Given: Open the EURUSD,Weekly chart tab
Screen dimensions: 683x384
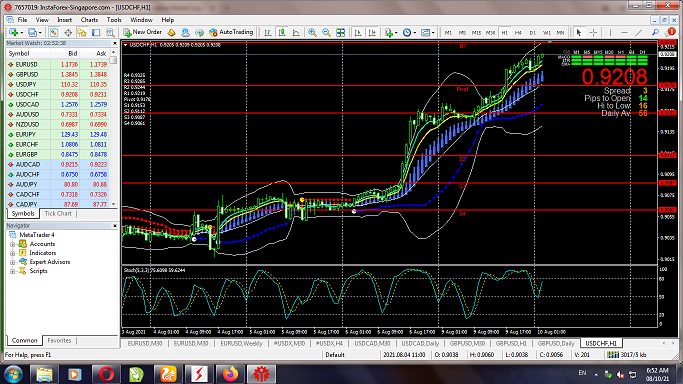Looking at the screenshot, I should pyautogui.click(x=241, y=344).
